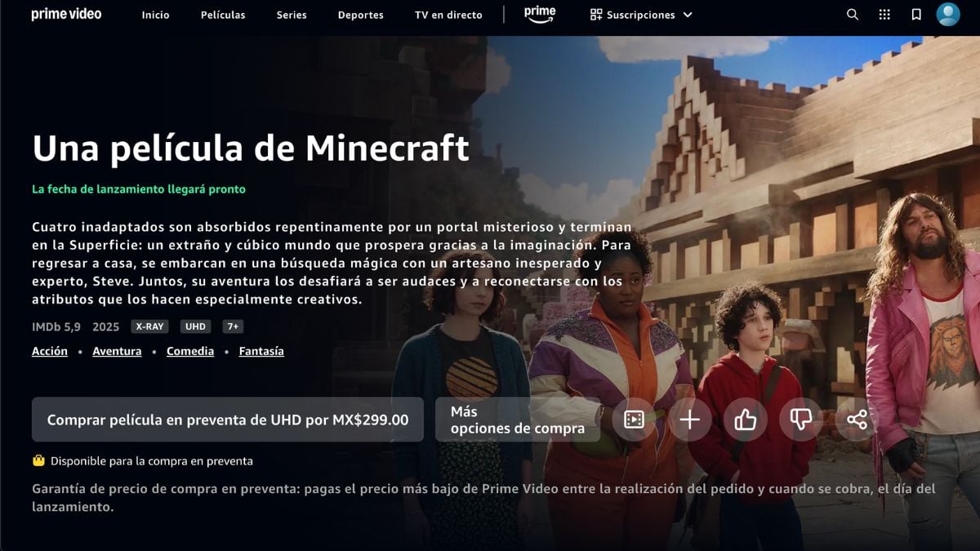
Task: Click the prime video home logo
Action: coord(66,14)
